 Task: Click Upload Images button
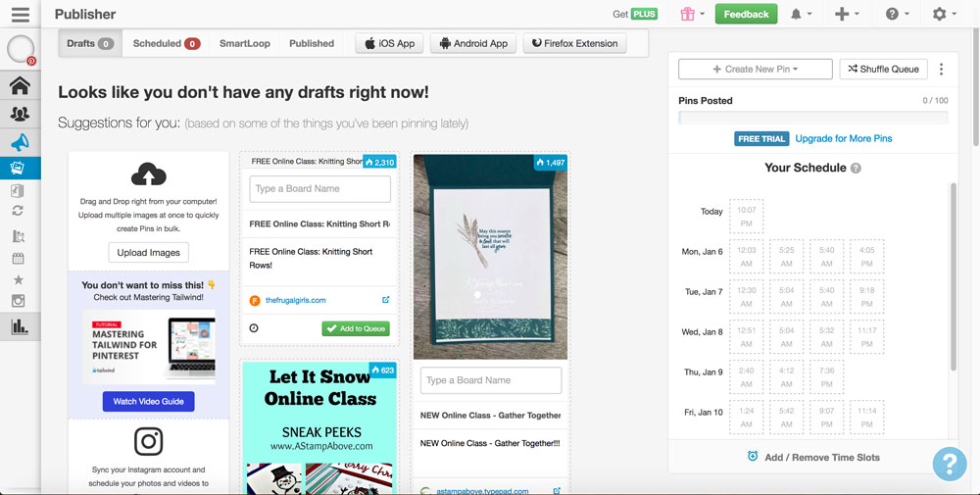[x=149, y=253]
